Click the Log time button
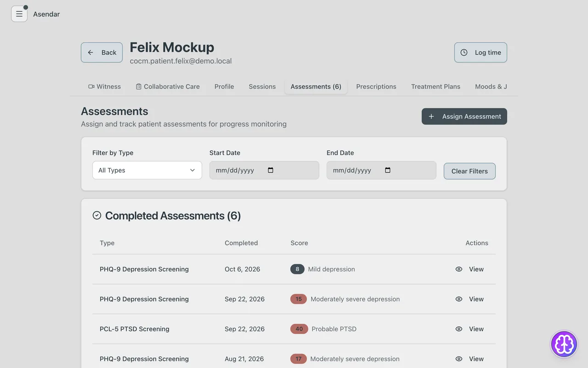The image size is (588, 368). coord(481,52)
